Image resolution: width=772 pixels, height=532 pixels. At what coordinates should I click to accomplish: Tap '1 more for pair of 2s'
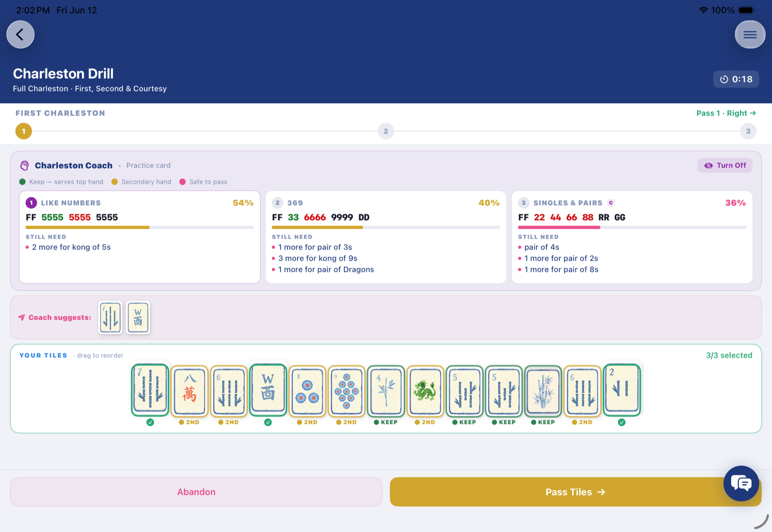click(561, 258)
